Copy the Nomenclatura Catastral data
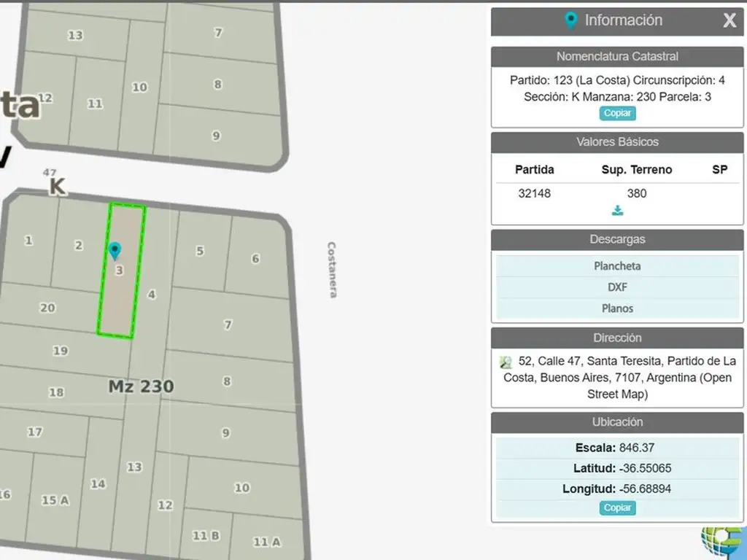The width and height of the screenshot is (747, 560). 617,113
